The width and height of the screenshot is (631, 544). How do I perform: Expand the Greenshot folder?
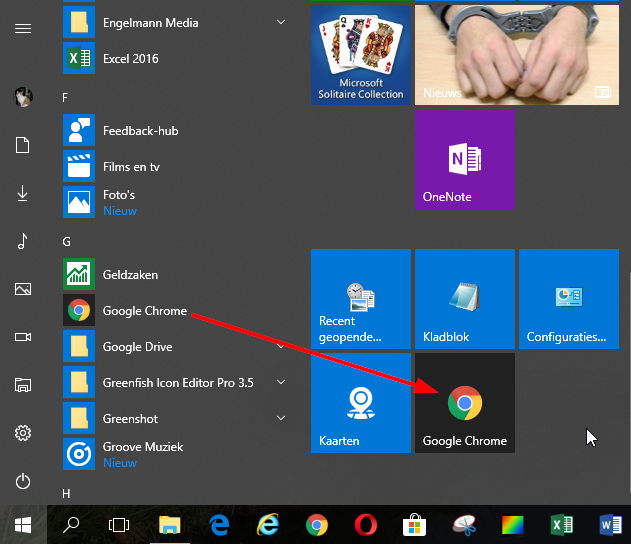pyautogui.click(x=281, y=419)
